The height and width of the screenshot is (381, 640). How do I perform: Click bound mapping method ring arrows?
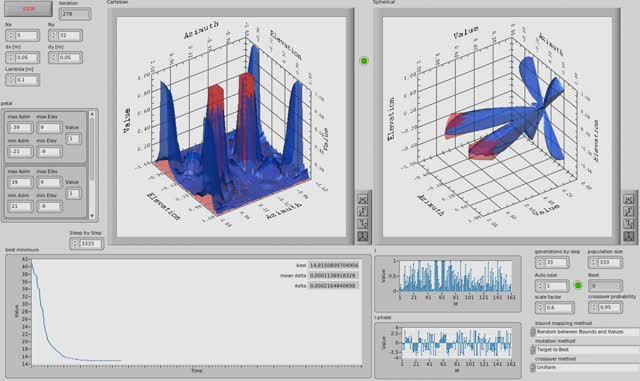tap(533, 332)
